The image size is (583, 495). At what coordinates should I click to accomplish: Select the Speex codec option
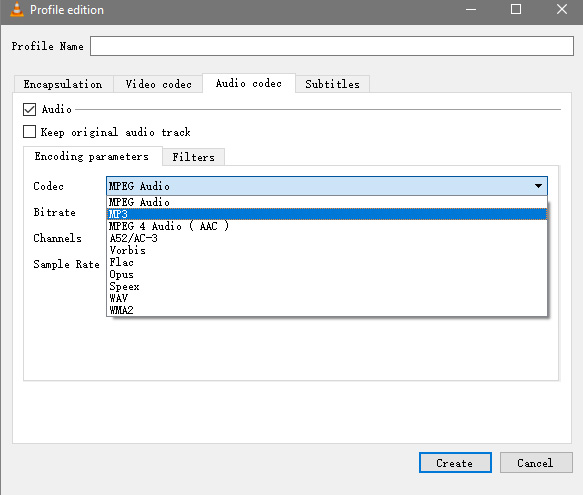[x=327, y=286]
